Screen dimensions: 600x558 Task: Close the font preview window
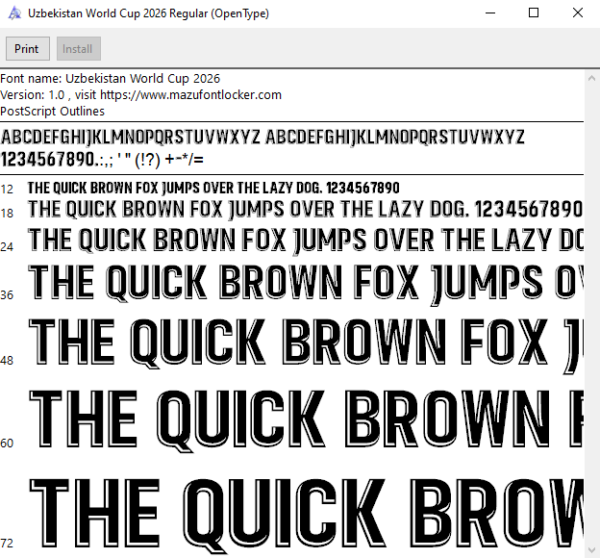click(577, 13)
